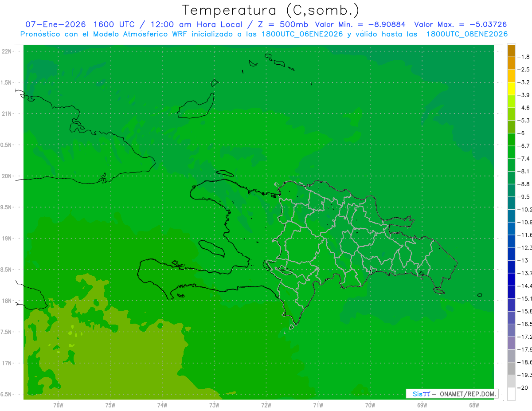Click the "71W" longitude axis label

coord(318,405)
